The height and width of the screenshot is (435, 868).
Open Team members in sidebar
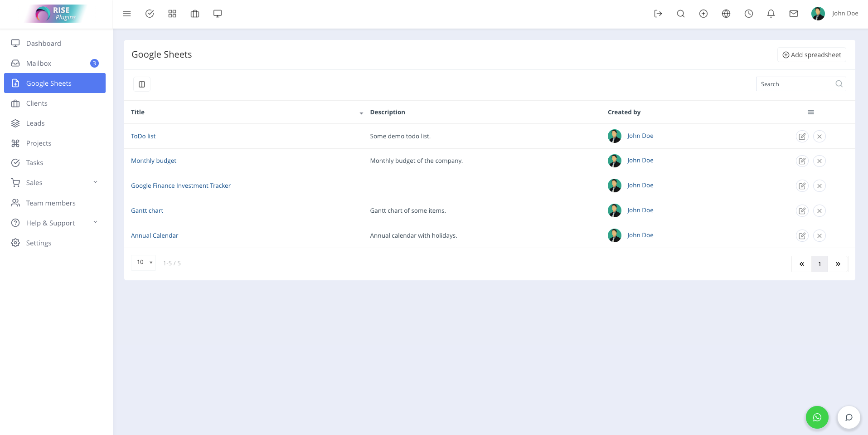click(55, 203)
